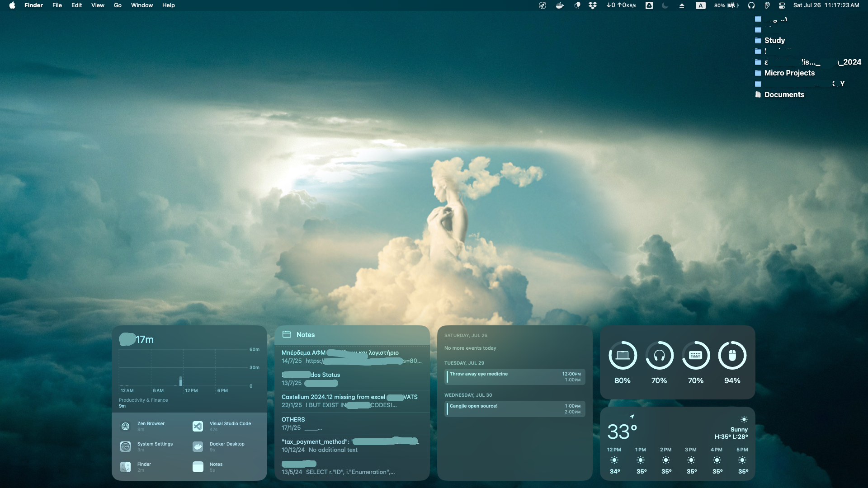This screenshot has height=488, width=868.
Task: Select the desktop folder ending in _2024
Action: 808,62
